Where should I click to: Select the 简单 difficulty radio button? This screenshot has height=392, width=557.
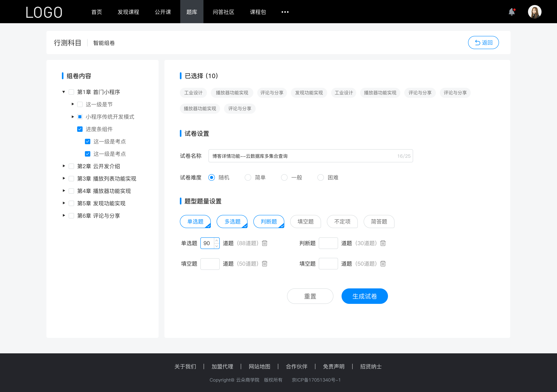pyautogui.click(x=248, y=177)
